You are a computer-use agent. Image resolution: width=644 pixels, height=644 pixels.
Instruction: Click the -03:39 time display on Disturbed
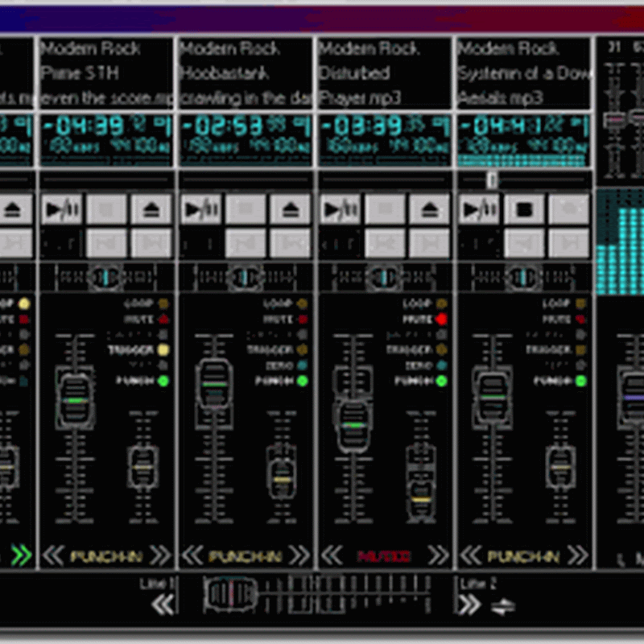click(x=361, y=126)
